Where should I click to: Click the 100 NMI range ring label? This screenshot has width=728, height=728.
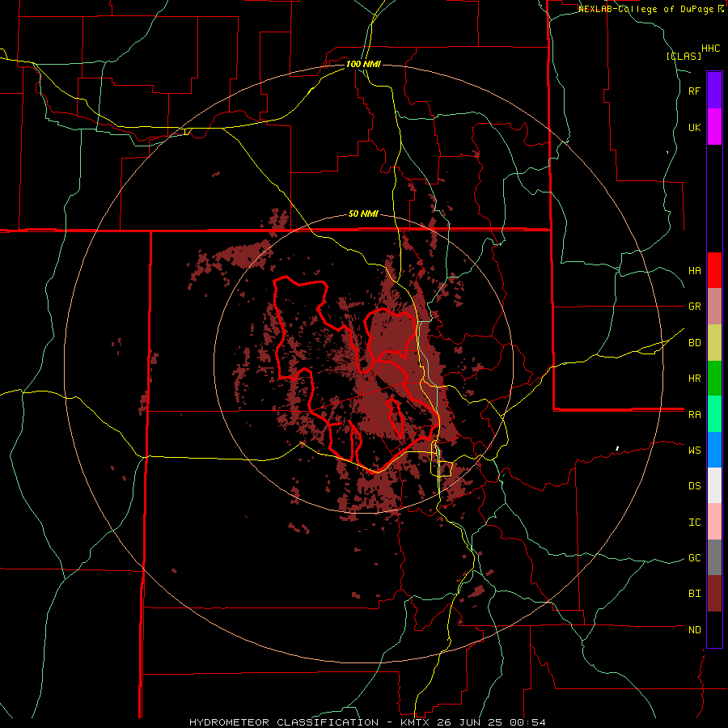pos(363,64)
